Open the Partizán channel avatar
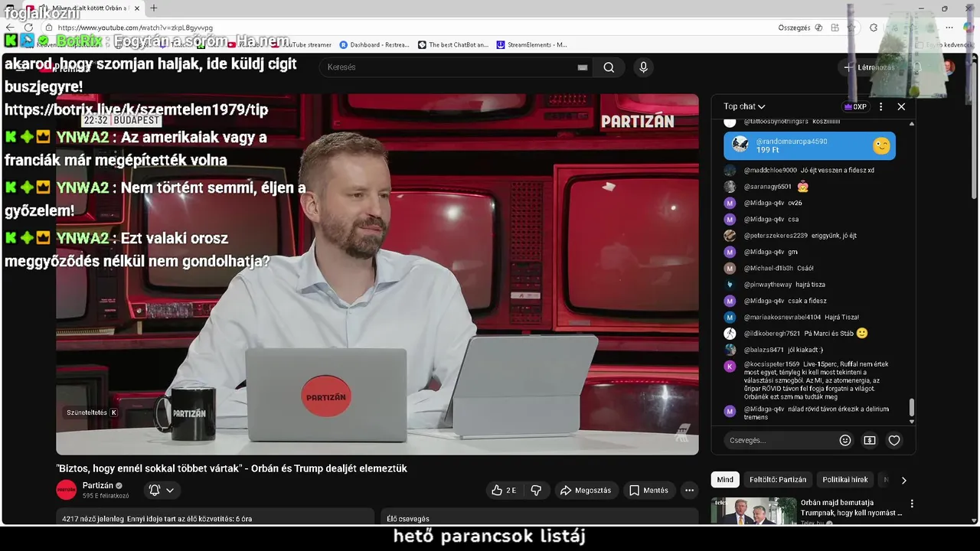980x551 pixels. (x=67, y=490)
